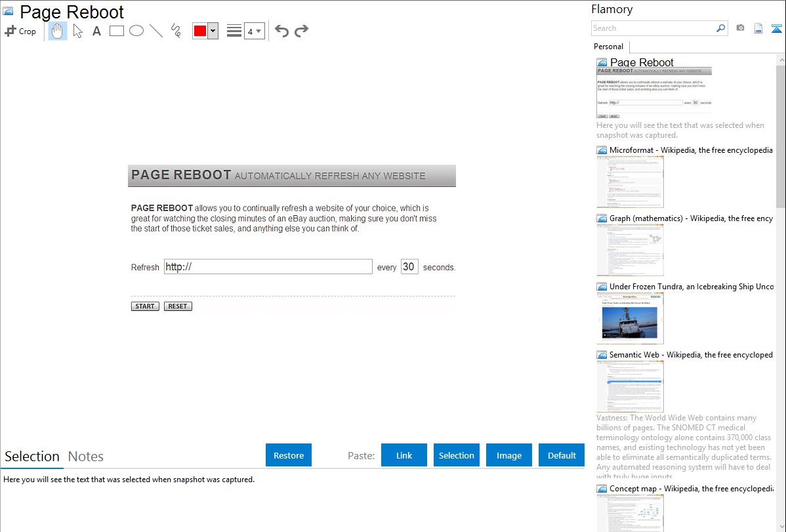This screenshot has height=532, width=786.
Task: Select the arrow pointer tool
Action: [77, 31]
